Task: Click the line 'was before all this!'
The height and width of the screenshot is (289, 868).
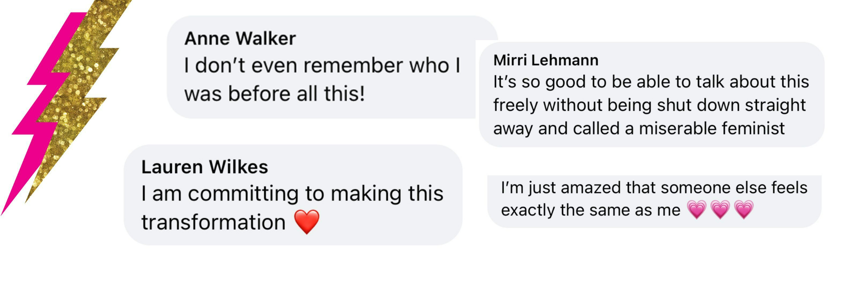Action: [274, 94]
